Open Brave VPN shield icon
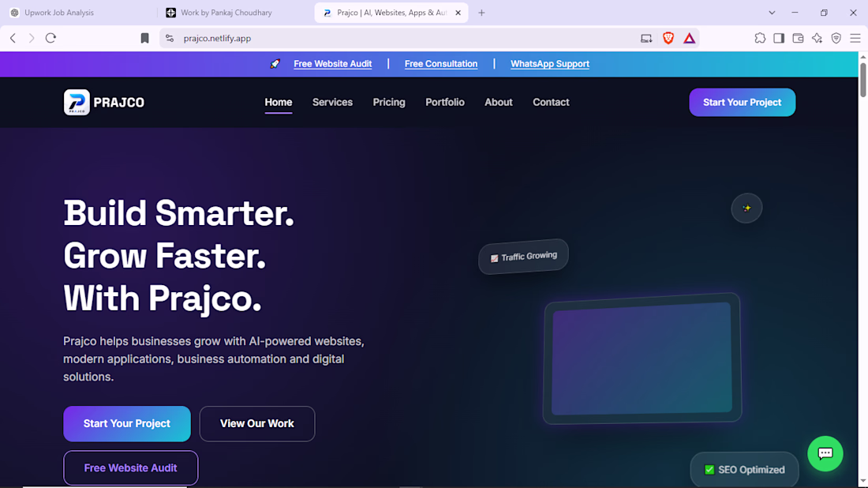This screenshot has height=488, width=868. [x=836, y=38]
